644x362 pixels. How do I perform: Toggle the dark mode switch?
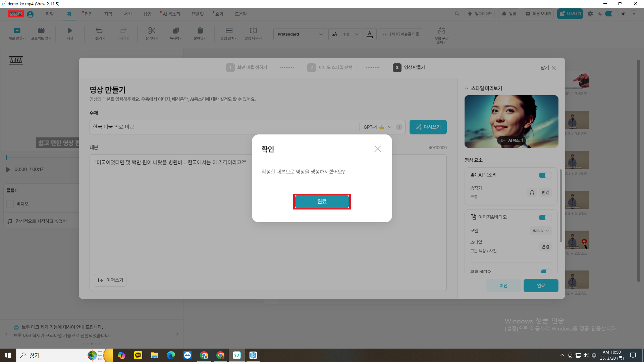611,14
